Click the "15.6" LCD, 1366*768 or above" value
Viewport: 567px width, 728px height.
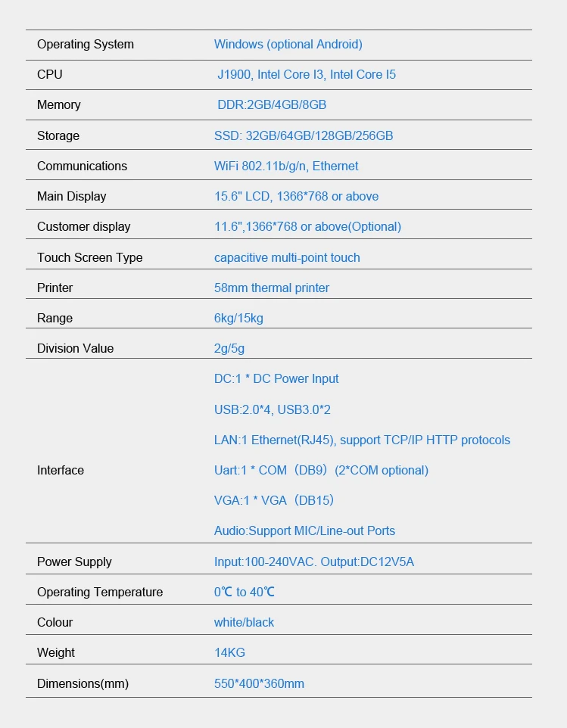pyautogui.click(x=296, y=197)
